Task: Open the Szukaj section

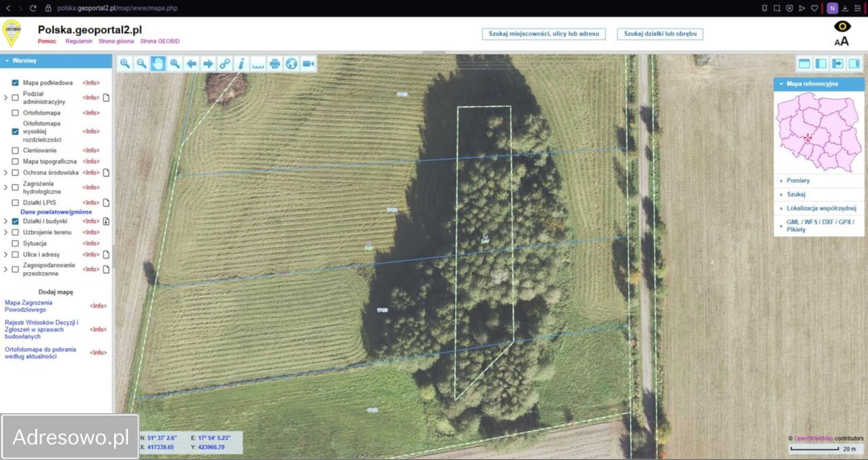Action: point(818,194)
